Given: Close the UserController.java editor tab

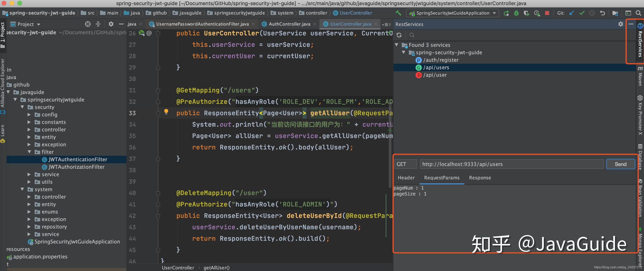Looking at the screenshot, I should (x=376, y=24).
